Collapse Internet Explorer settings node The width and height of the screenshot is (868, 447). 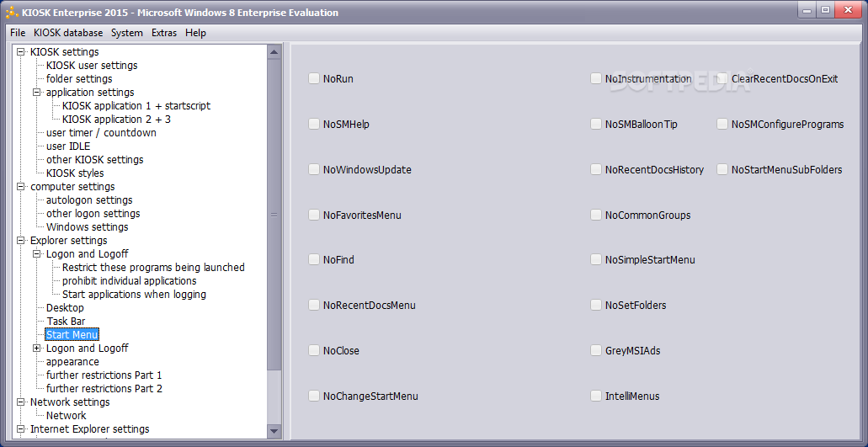click(21, 428)
